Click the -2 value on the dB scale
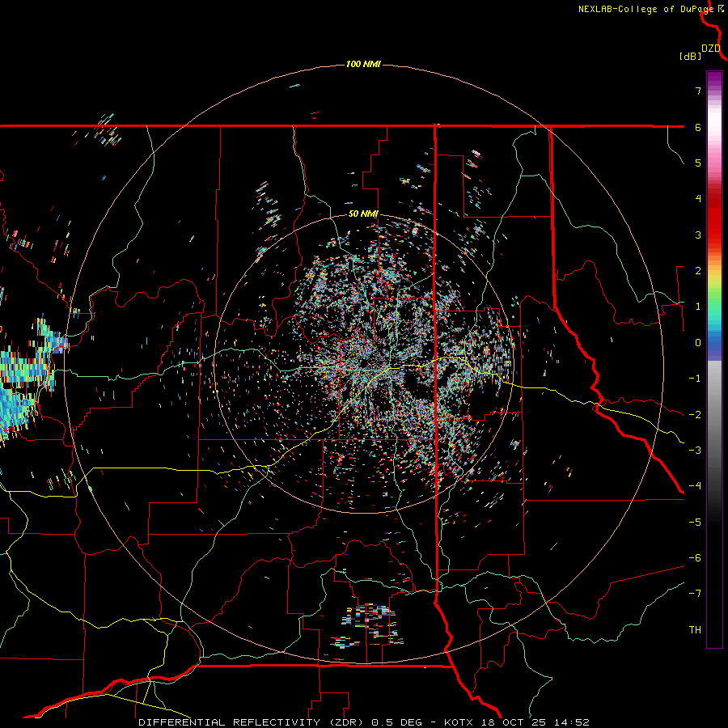 695,415
